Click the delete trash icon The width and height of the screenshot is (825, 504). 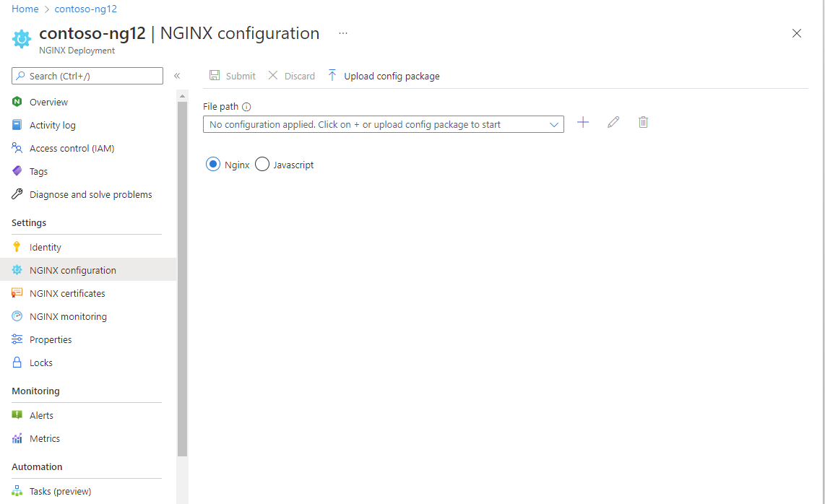[643, 123]
